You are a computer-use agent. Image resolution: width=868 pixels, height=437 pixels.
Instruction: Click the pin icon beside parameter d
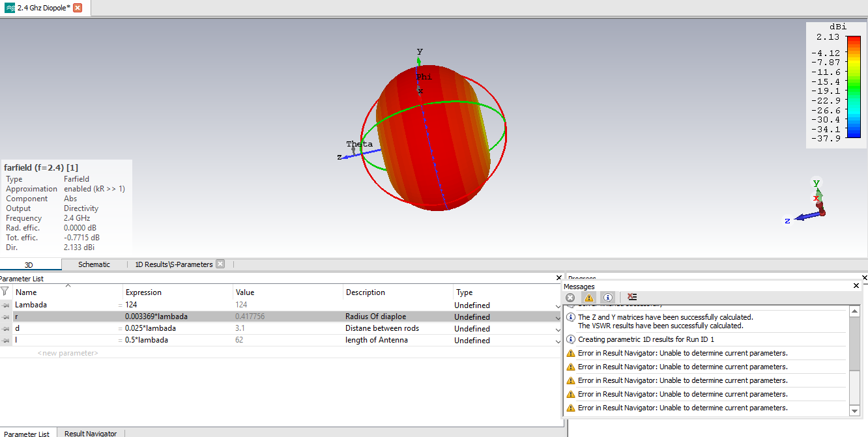pyautogui.click(x=5, y=328)
